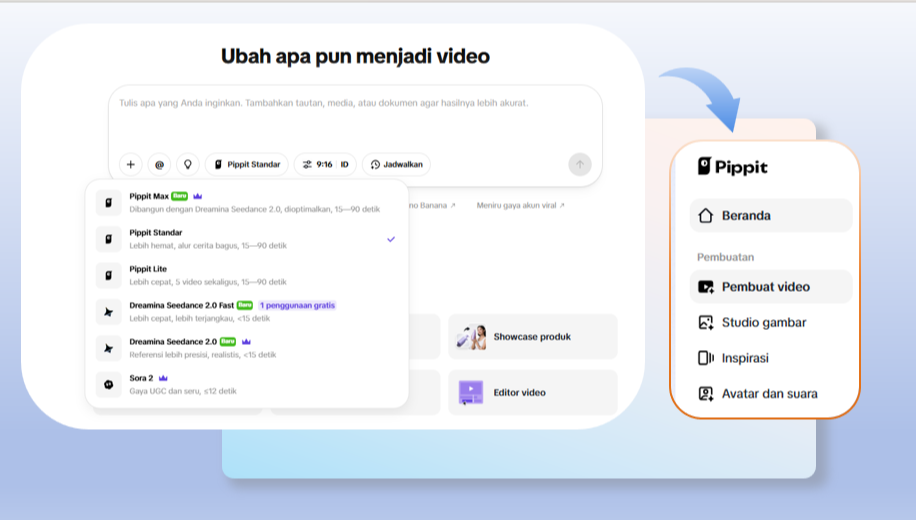Click the Dreamina Seedance 2.0 Fast icon
The image size is (916, 521).
109,312
